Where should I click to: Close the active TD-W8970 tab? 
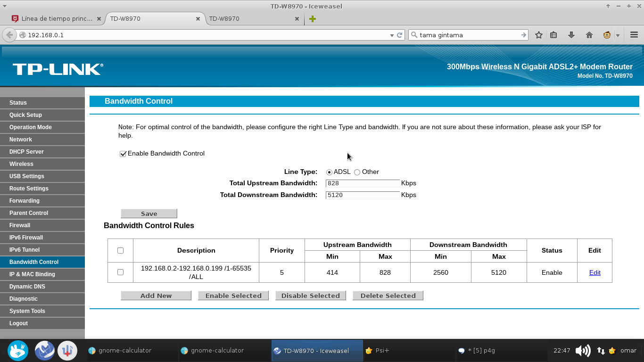(x=198, y=19)
